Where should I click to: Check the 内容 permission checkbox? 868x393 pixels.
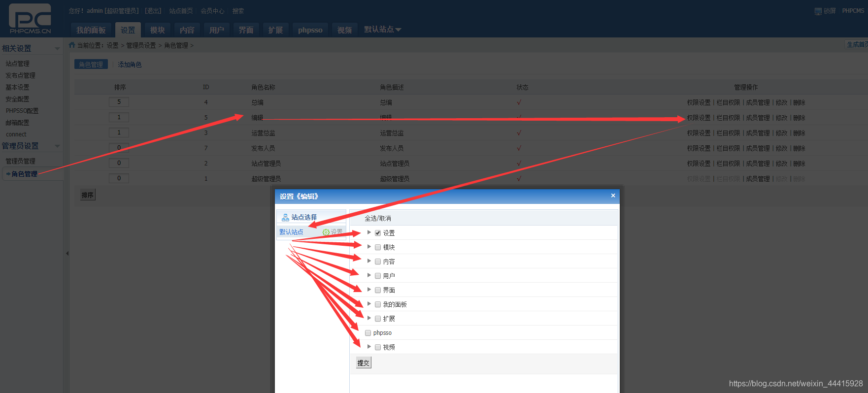[x=378, y=262]
